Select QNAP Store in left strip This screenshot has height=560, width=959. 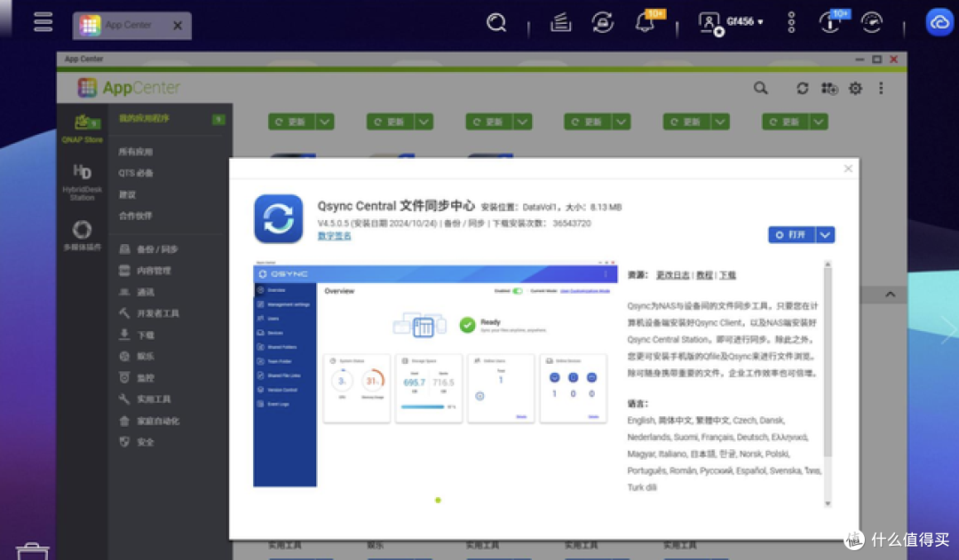coord(82,129)
